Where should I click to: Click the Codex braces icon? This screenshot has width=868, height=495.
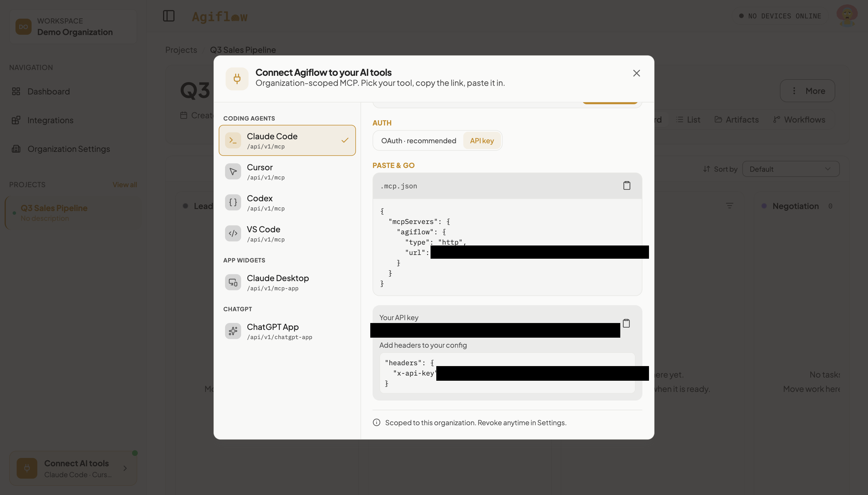coord(233,202)
